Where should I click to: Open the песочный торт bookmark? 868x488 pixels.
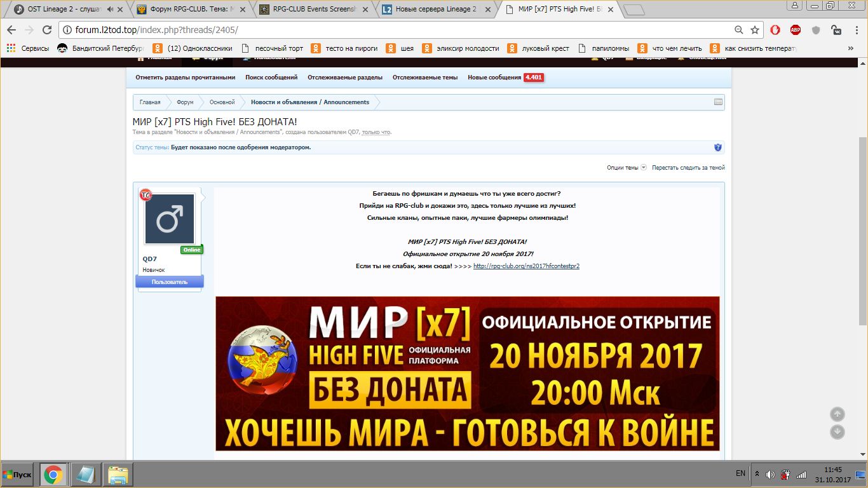(x=272, y=48)
